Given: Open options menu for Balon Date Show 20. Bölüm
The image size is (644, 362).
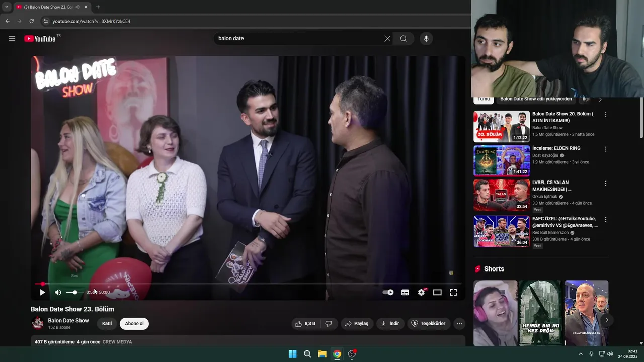Looking at the screenshot, I should click(606, 115).
